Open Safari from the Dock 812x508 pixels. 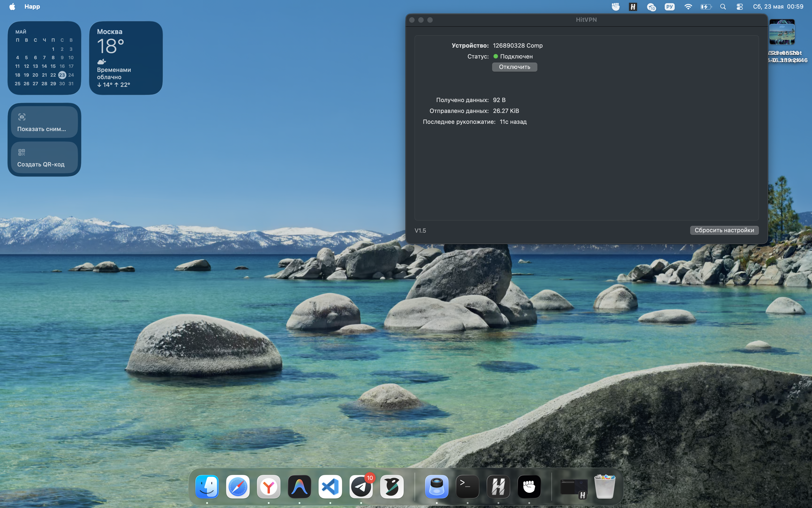(x=238, y=486)
